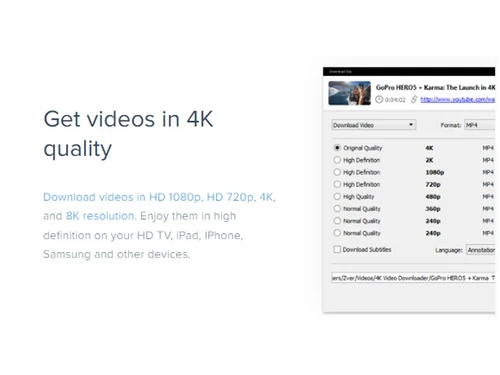Screen dimensions: 500x375
Task: Click the 'Get videos in 4K quality' heading
Action: click(x=128, y=133)
